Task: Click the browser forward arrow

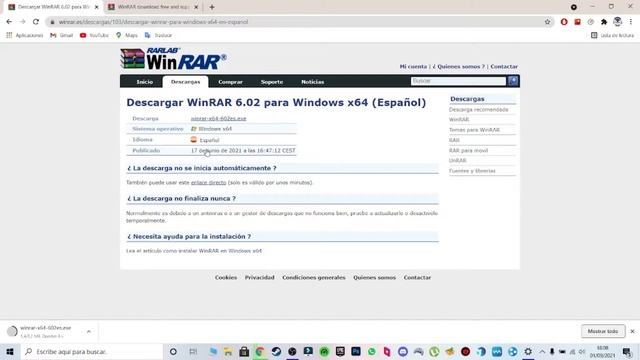Action: click(22, 22)
